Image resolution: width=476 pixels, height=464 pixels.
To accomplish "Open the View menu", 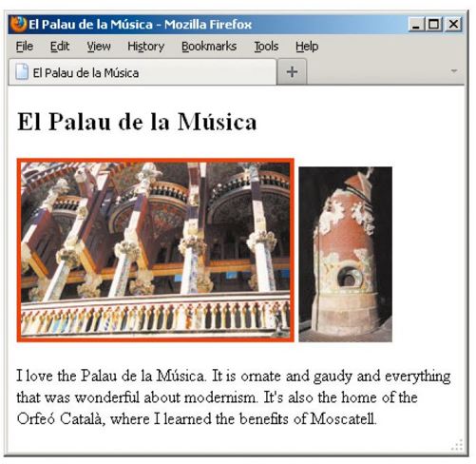I will coord(99,47).
